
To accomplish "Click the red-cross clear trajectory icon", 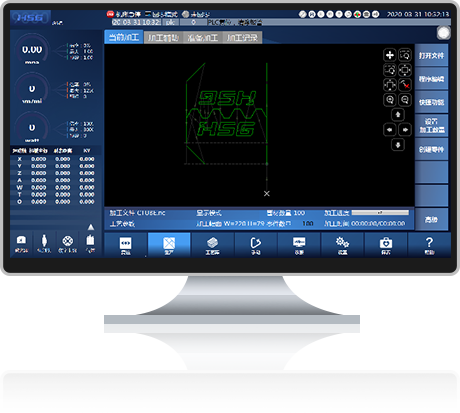I will tap(405, 85).
